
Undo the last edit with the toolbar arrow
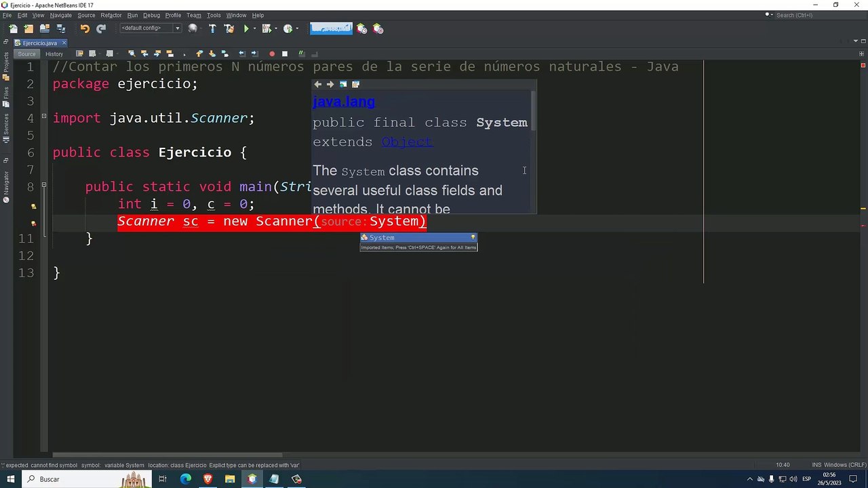85,28
